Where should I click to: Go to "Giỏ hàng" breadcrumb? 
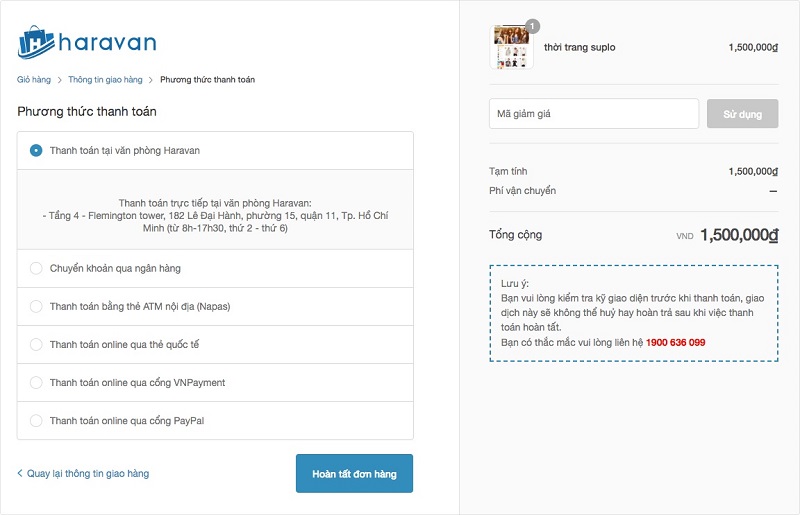(x=34, y=79)
